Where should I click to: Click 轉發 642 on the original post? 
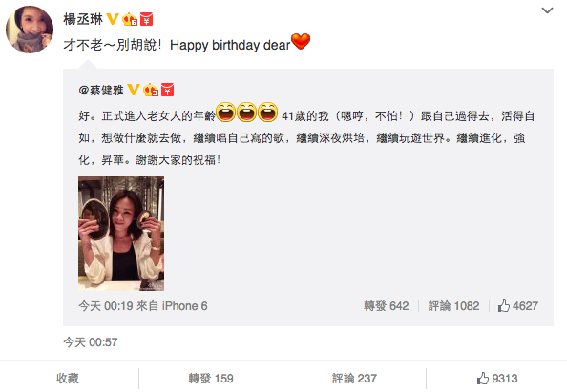point(387,306)
